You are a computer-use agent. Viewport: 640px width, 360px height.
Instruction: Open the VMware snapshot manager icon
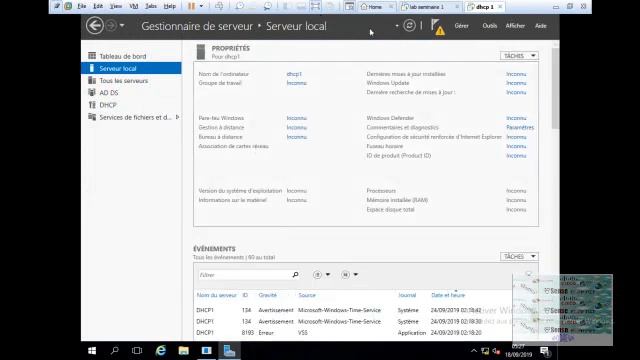click(268, 6)
